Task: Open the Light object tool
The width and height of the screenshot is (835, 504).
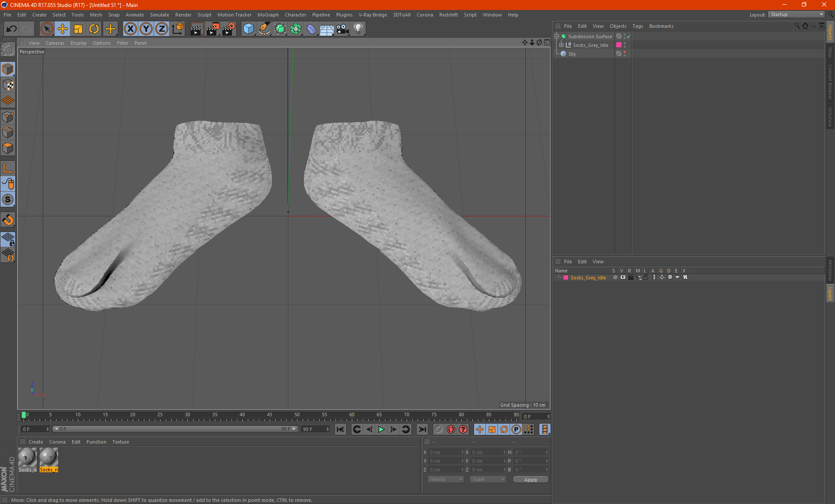Action: (358, 29)
